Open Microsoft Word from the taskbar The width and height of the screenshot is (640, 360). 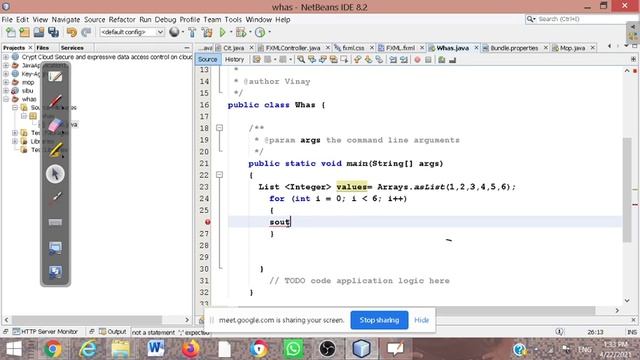(156, 349)
